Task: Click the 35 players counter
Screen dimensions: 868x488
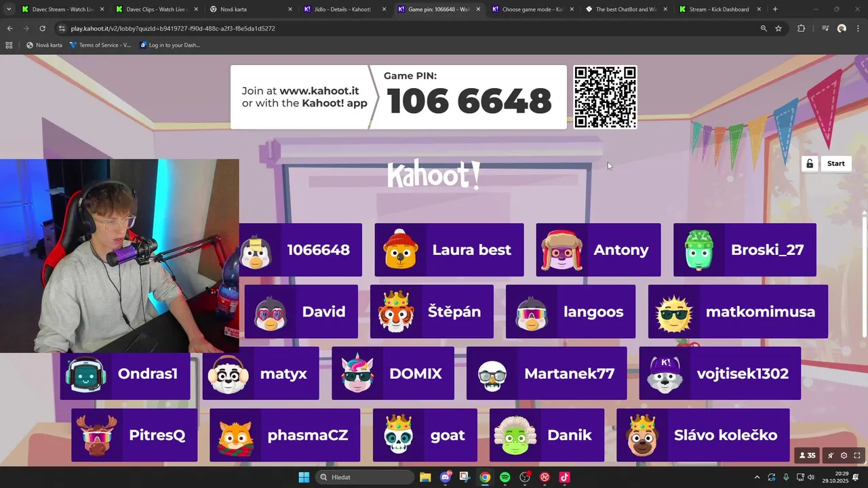Action: pyautogui.click(x=807, y=455)
